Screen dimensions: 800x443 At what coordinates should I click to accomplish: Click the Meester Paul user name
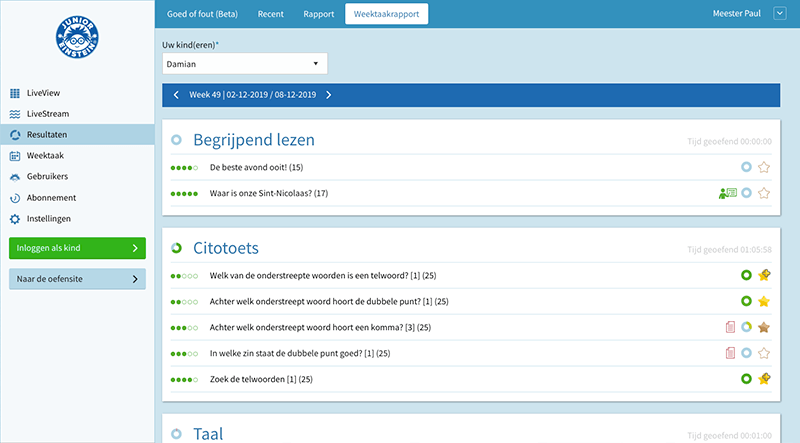click(x=736, y=14)
